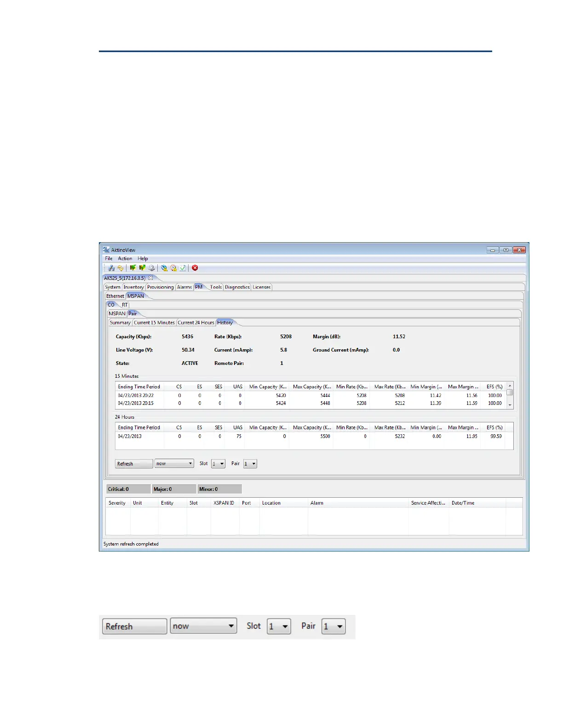Screen dimensions: 563x728
Task: Open the Action menu
Action: pos(125,259)
